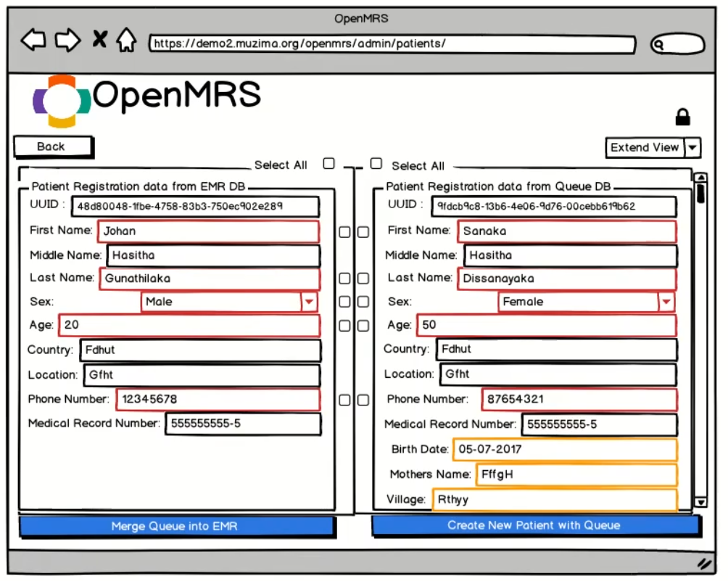Screen dimensions: 728x581
Task: Click the Age field showing 20
Action: (189, 326)
